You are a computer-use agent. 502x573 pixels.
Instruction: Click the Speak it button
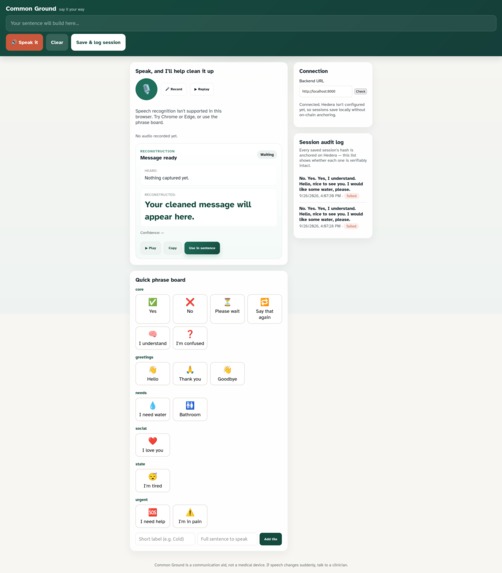[x=24, y=42]
